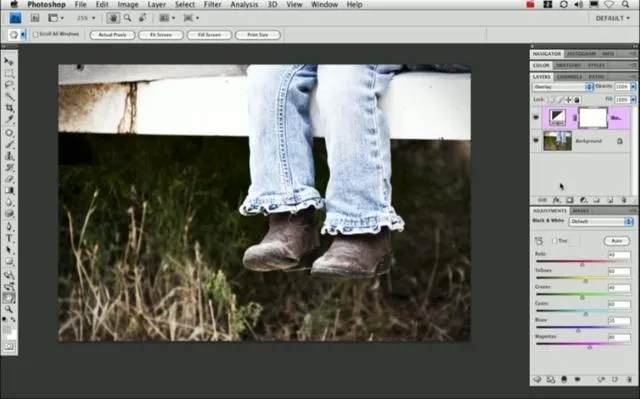
Task: Open the DEFAULT workspace dropdown
Action: [612, 18]
